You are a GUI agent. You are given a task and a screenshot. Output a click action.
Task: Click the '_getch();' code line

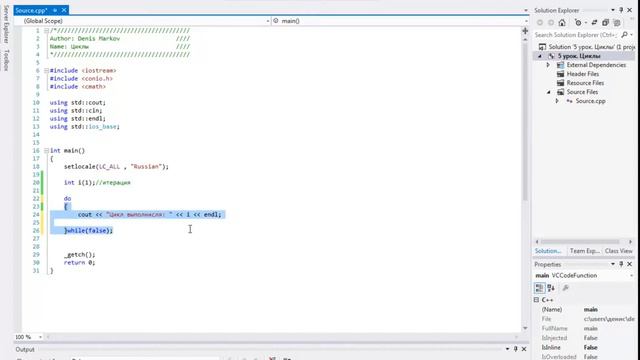(80, 255)
